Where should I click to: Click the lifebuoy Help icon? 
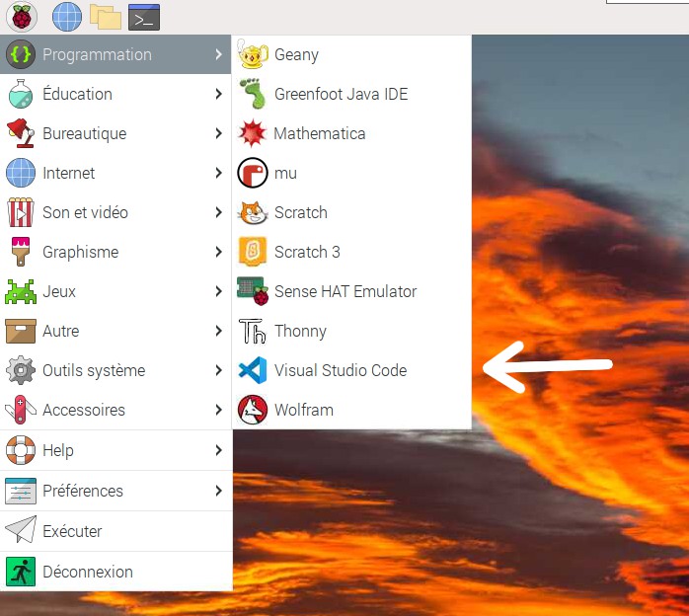pyautogui.click(x=21, y=450)
